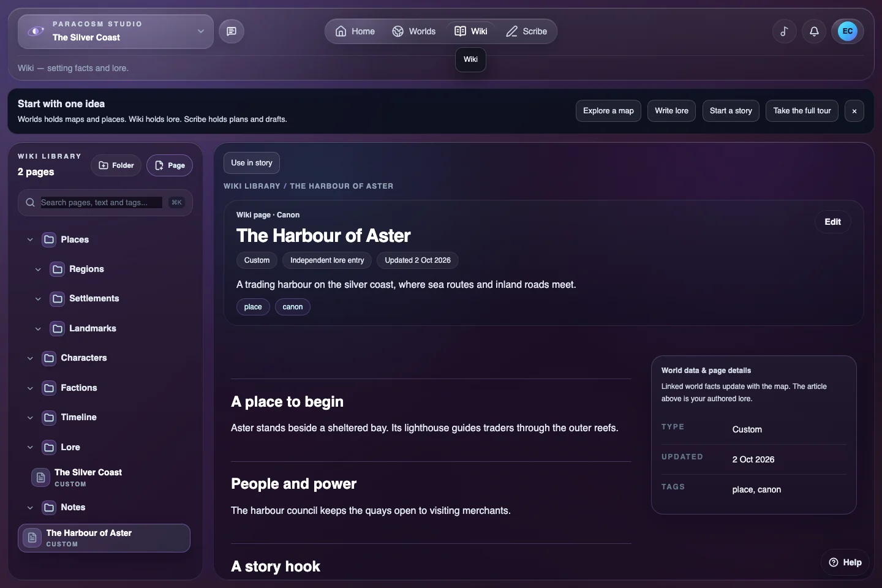
Task: Select the Wiki tab
Action: (x=471, y=31)
